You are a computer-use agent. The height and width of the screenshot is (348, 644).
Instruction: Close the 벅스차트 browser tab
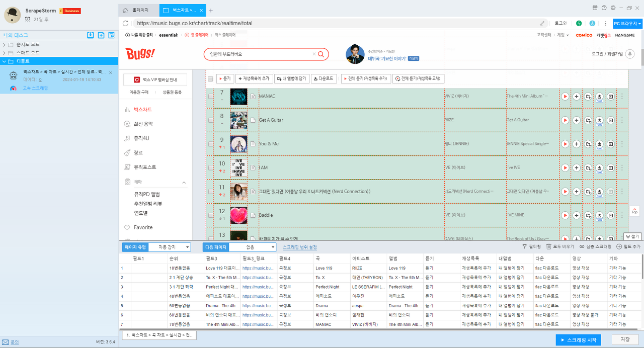[x=202, y=10]
